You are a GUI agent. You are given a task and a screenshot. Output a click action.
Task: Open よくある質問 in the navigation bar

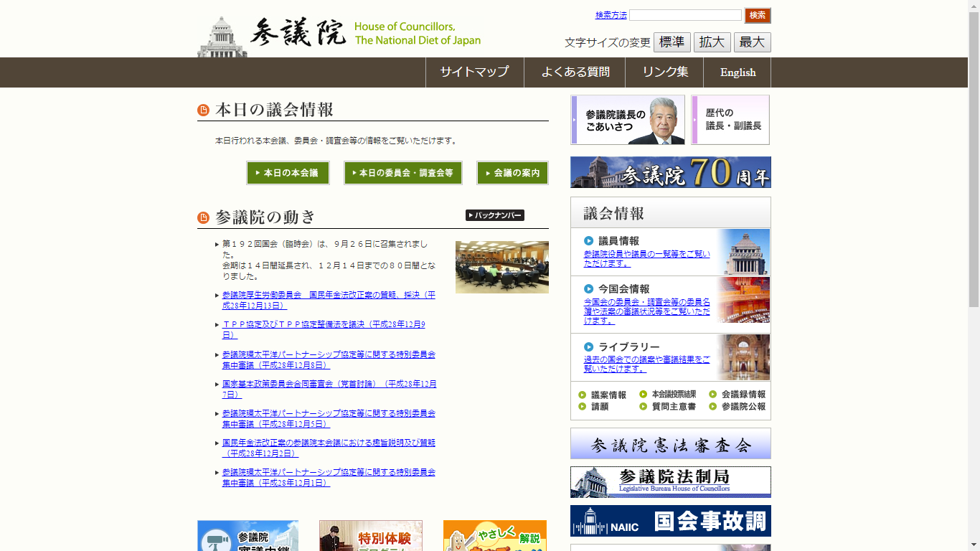click(575, 72)
